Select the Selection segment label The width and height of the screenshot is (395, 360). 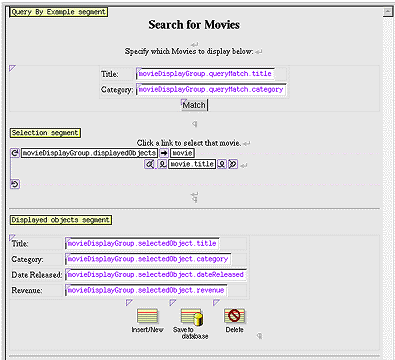45,133
